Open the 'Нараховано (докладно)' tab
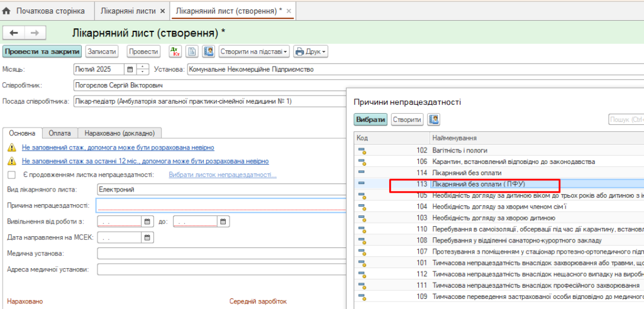The image size is (644, 309). (x=121, y=133)
